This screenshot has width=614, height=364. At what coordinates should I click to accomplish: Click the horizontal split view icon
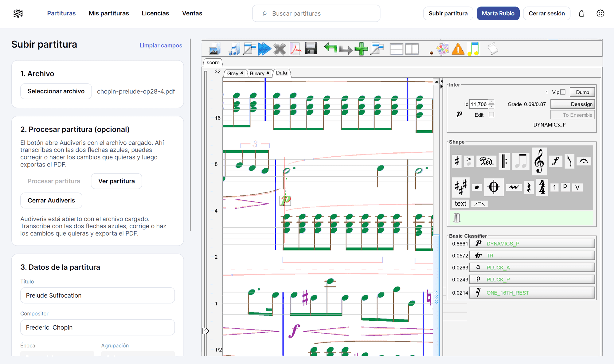396,49
